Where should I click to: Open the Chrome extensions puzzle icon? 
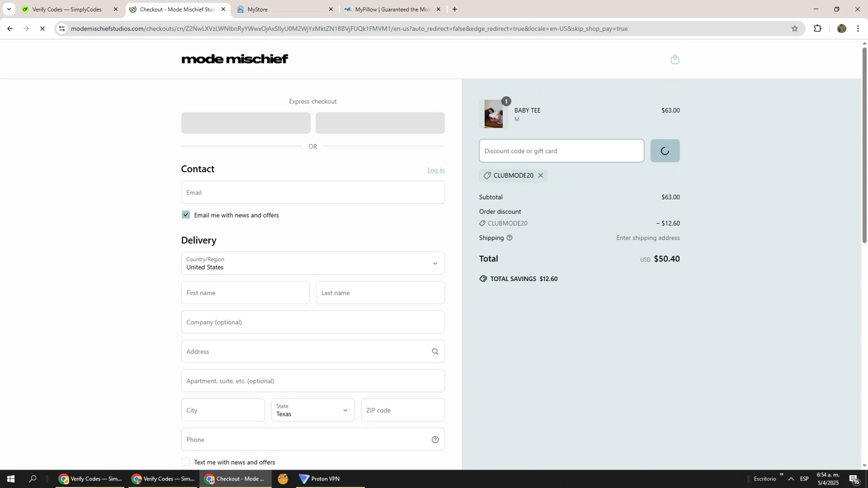click(x=818, y=28)
